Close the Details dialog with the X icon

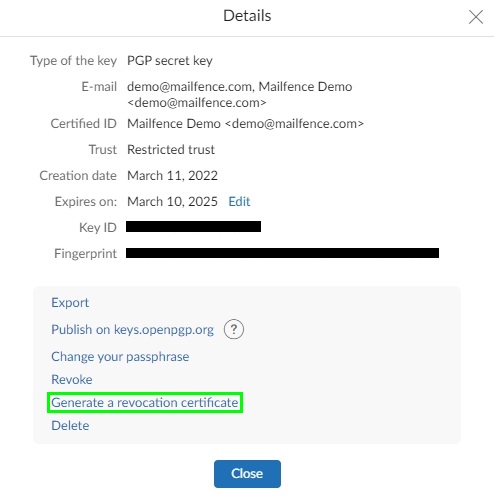point(476,17)
